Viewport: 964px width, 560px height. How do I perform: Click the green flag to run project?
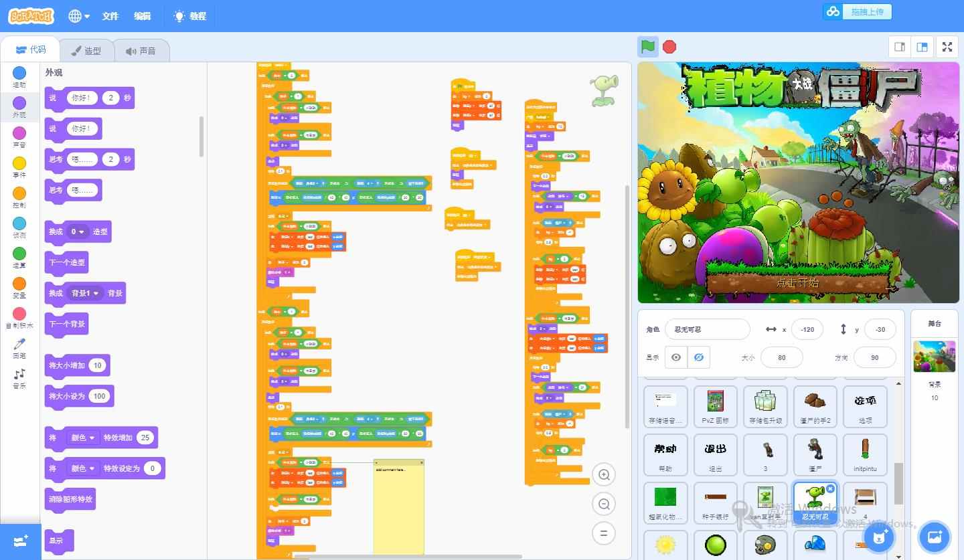click(647, 47)
